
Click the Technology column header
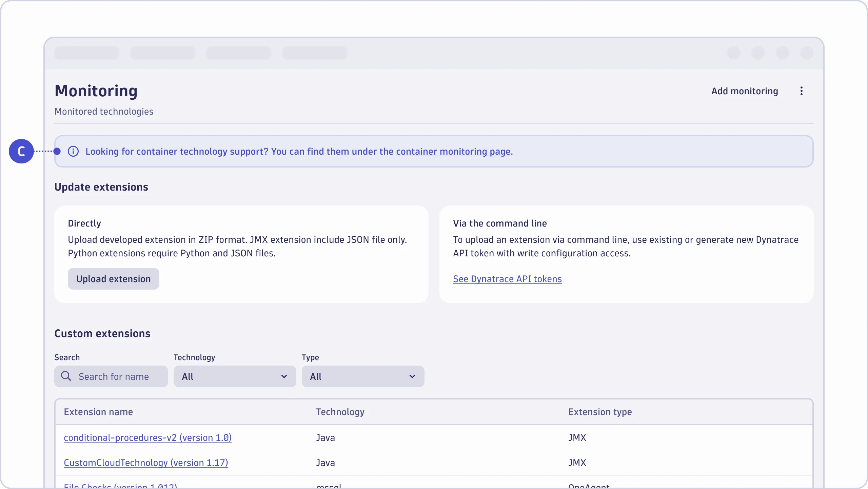[x=340, y=412]
